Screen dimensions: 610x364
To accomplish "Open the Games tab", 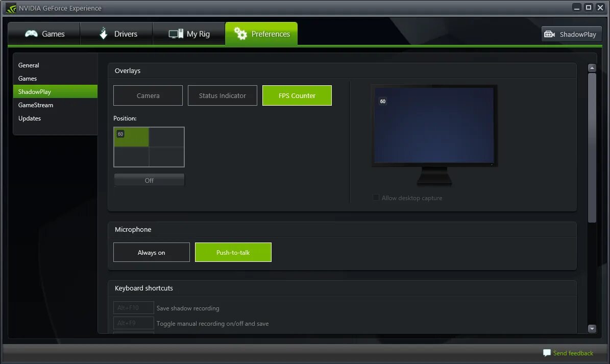I will click(44, 34).
